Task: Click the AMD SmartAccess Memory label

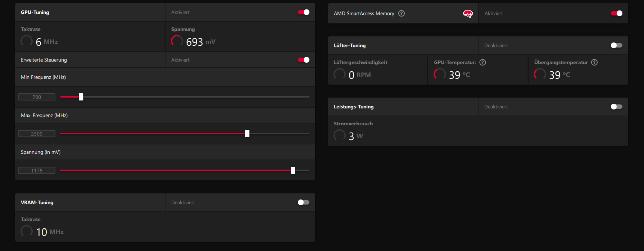Action: coord(364,13)
